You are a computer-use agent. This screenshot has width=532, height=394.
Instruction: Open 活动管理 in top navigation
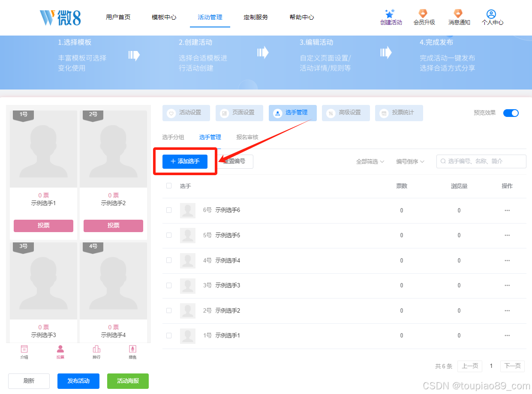210,18
